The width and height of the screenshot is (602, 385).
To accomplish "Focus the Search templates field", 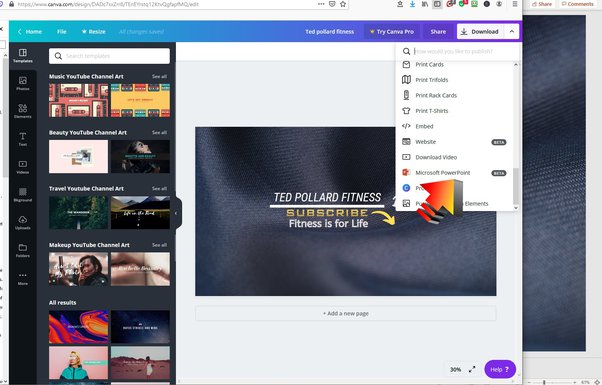I will tap(109, 56).
